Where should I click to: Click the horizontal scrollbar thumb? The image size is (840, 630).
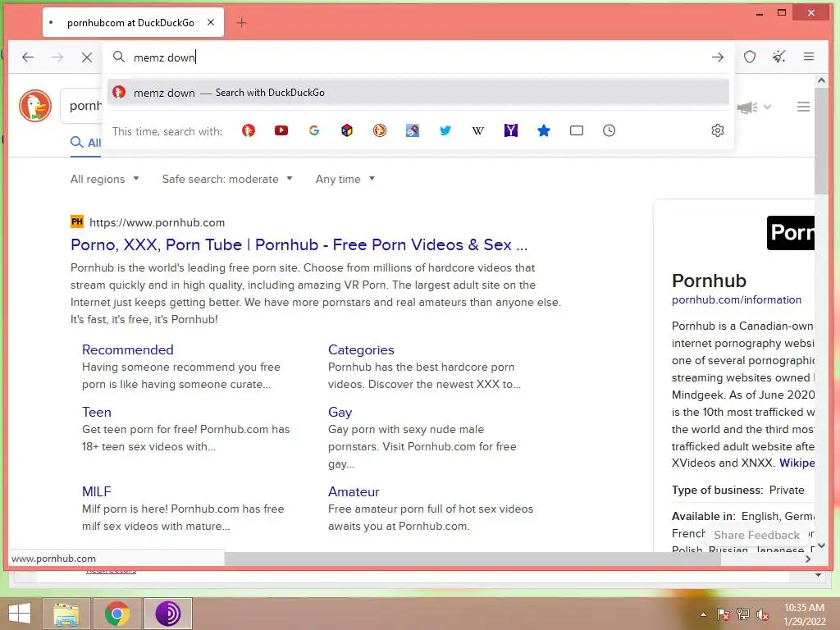pos(472,559)
